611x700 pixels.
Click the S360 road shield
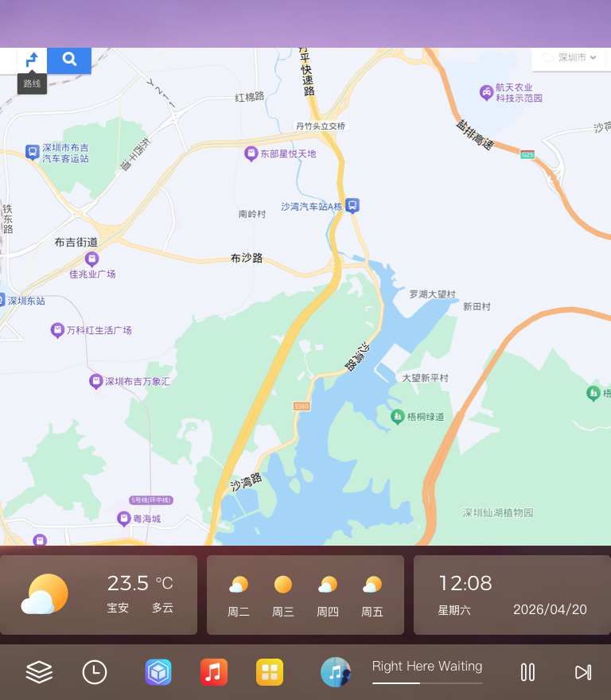[302, 406]
